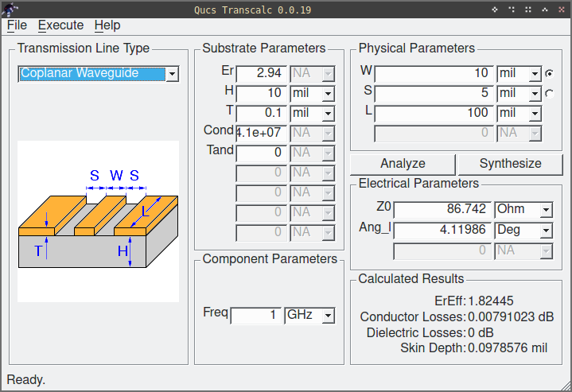572x392 pixels.
Task: Click the S gap input field
Action: coord(434,93)
